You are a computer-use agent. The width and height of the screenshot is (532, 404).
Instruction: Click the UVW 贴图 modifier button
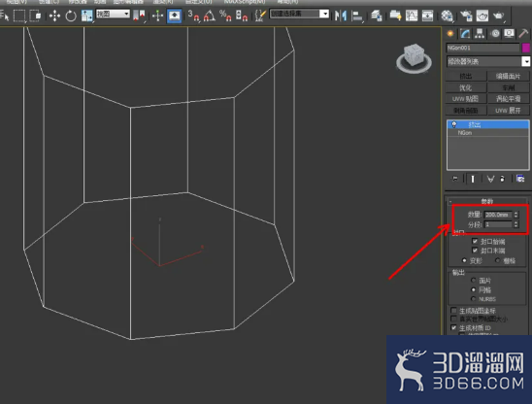click(466, 99)
